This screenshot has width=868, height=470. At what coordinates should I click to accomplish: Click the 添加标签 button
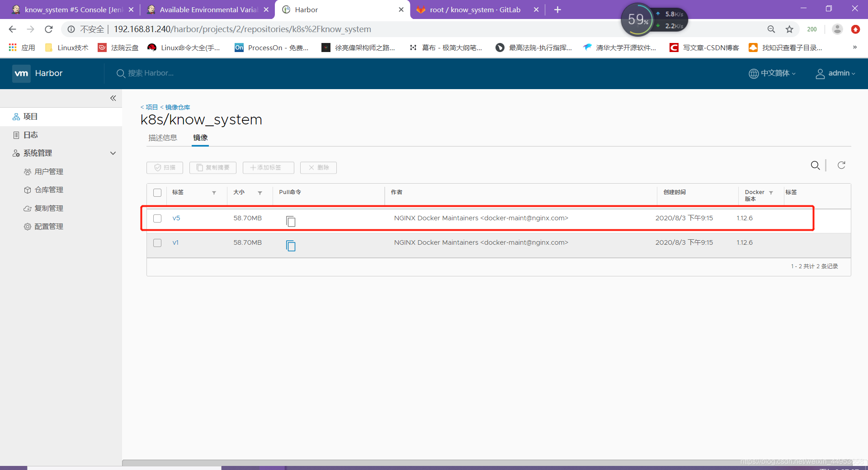tap(268, 167)
